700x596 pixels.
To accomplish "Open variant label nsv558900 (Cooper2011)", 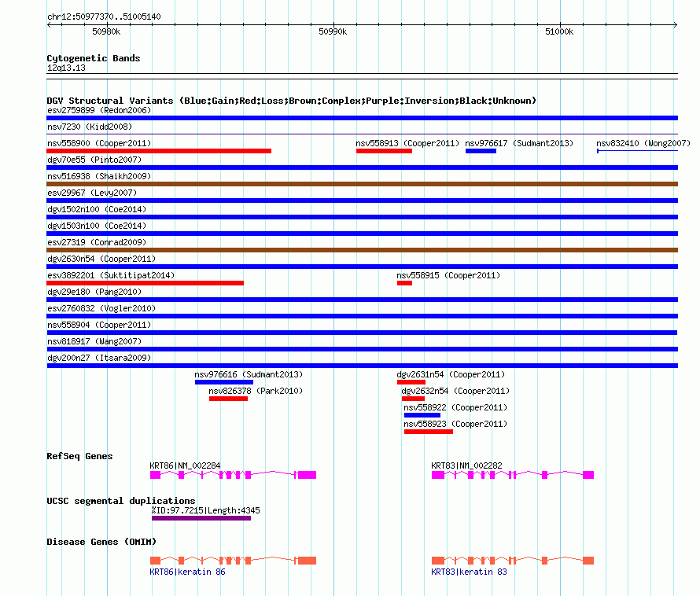I will (x=99, y=143).
